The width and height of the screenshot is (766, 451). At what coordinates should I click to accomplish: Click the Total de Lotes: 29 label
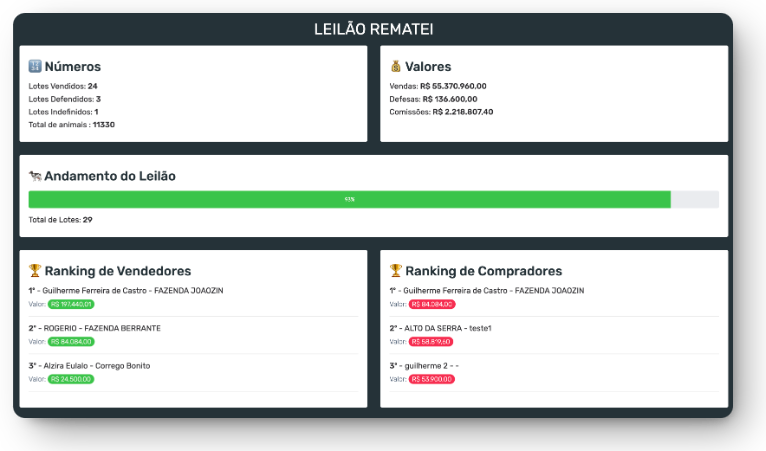click(x=61, y=219)
